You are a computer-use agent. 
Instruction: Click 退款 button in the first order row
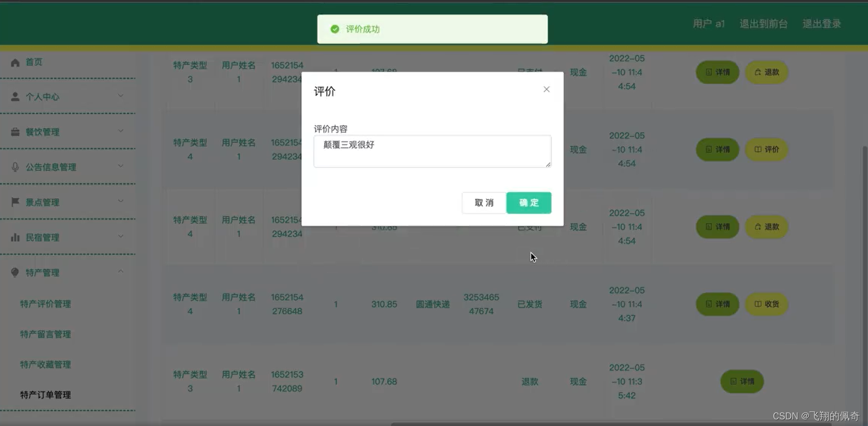pos(766,72)
